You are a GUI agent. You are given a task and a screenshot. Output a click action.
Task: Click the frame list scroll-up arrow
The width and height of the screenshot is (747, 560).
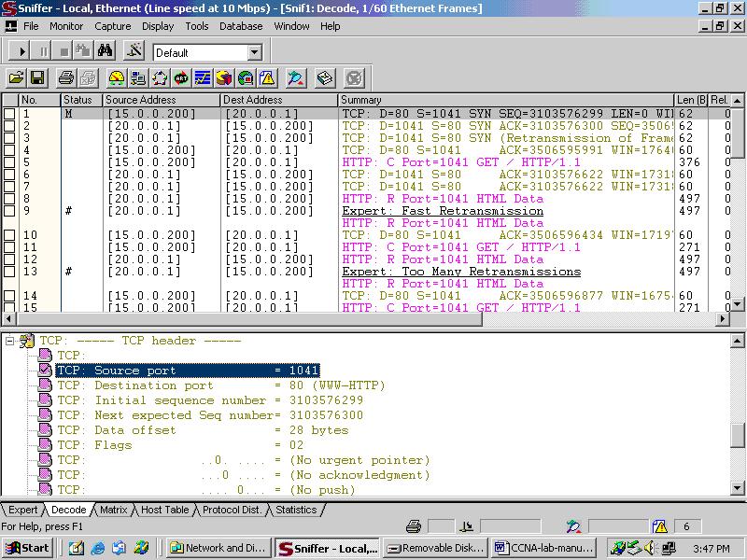click(737, 101)
